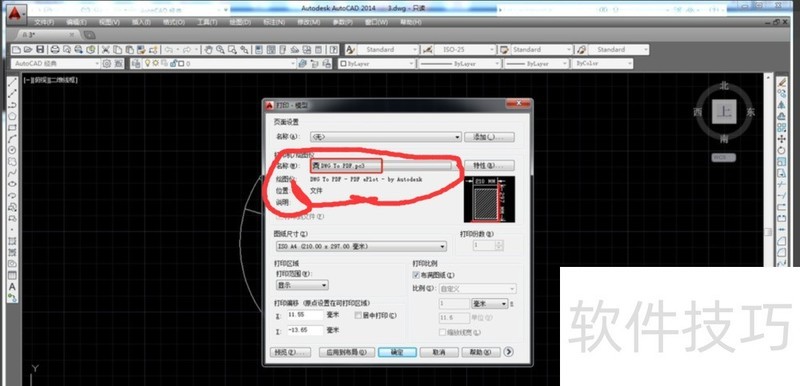
Task: Click the AutoCAD application menu logo
Action: coord(16,13)
